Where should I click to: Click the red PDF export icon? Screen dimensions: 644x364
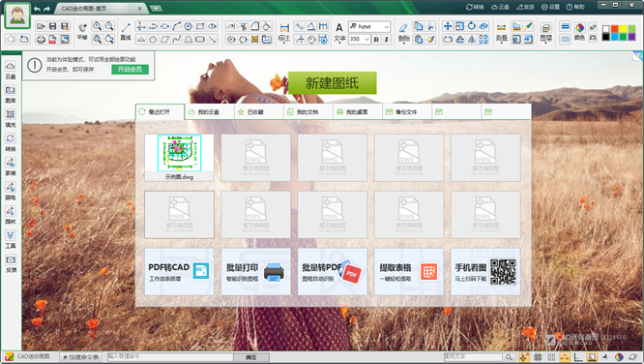52,40
